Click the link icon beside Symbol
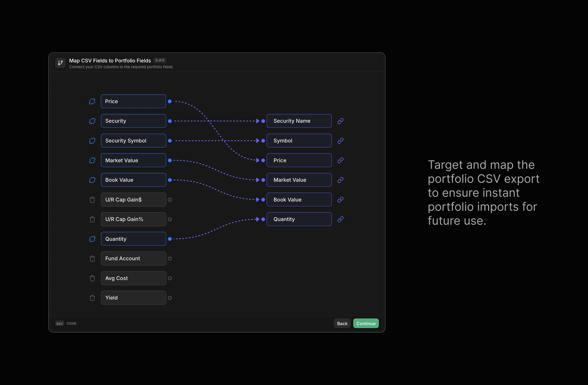The height and width of the screenshot is (385, 588). pos(340,140)
